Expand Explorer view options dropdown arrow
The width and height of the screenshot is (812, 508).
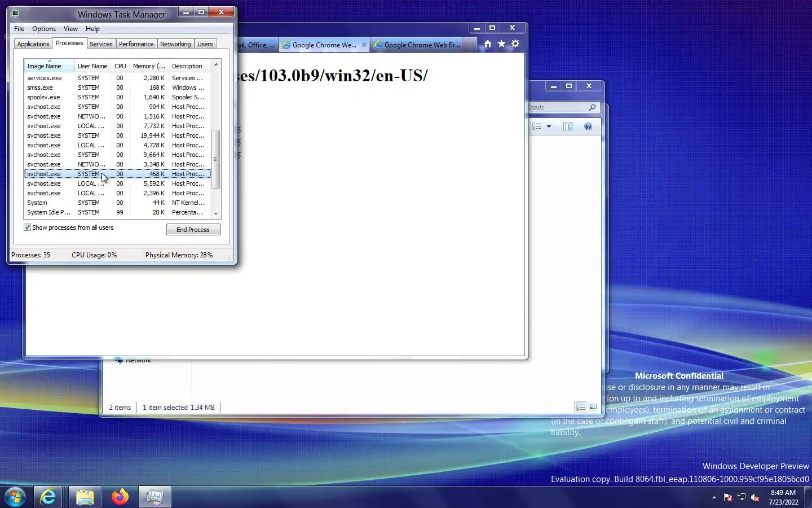[x=549, y=126]
